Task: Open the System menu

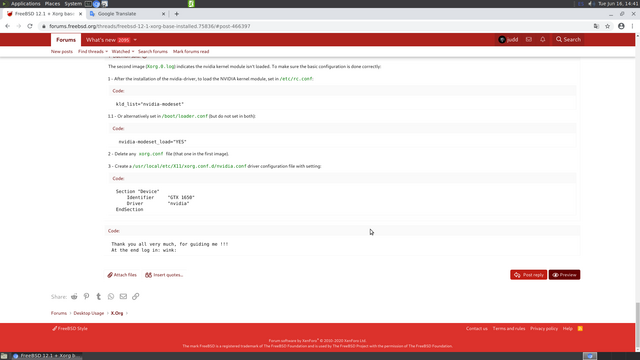Action: pyautogui.click(x=73, y=4)
